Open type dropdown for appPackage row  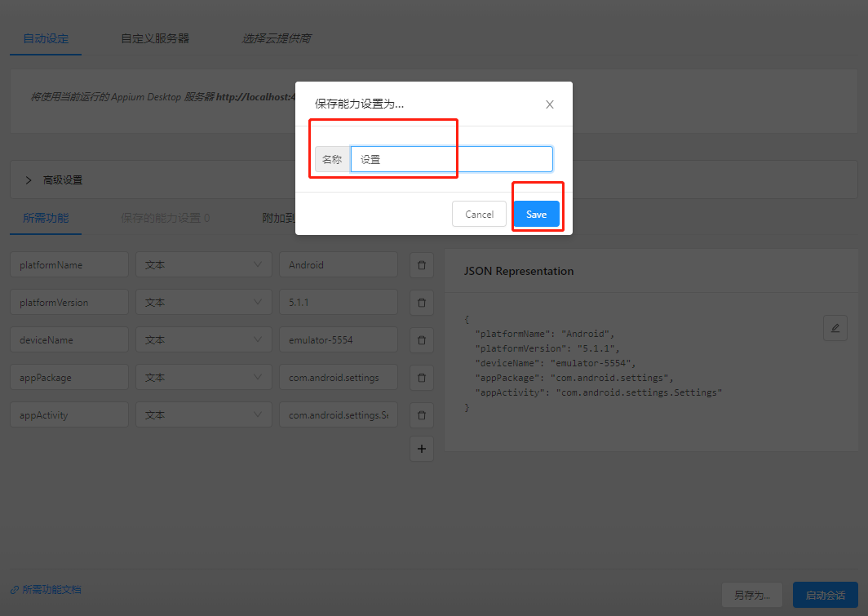point(204,378)
